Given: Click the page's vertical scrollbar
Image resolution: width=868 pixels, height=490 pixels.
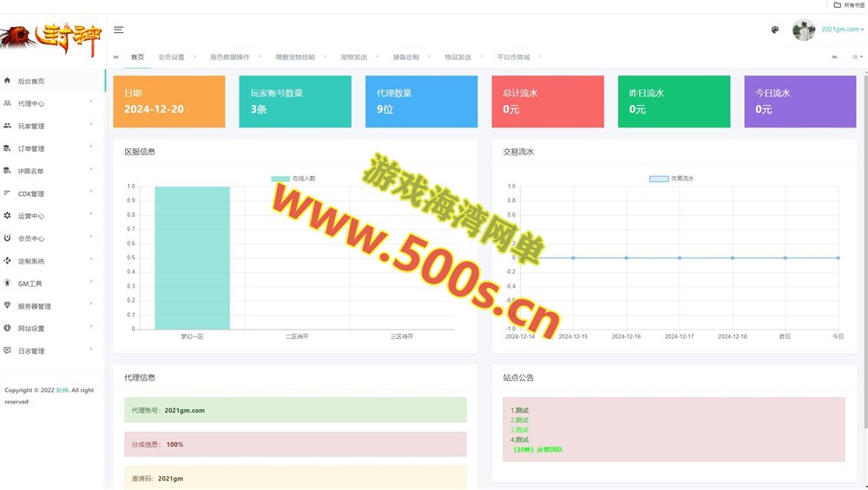Looking at the screenshot, I should [x=865, y=260].
